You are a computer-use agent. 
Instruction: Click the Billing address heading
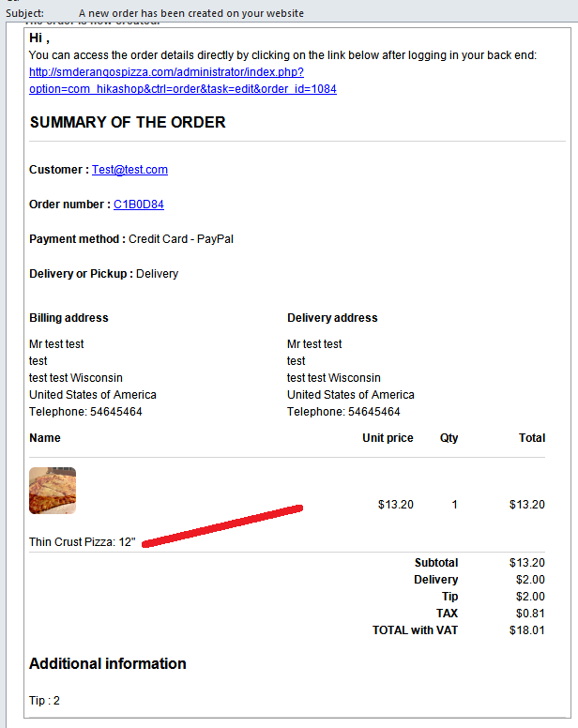pos(68,318)
